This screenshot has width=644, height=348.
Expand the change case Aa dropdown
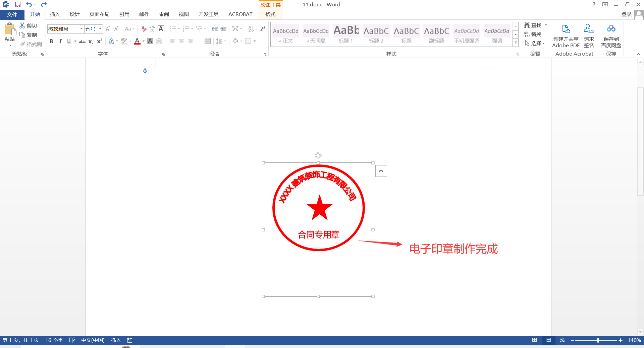coord(129,29)
